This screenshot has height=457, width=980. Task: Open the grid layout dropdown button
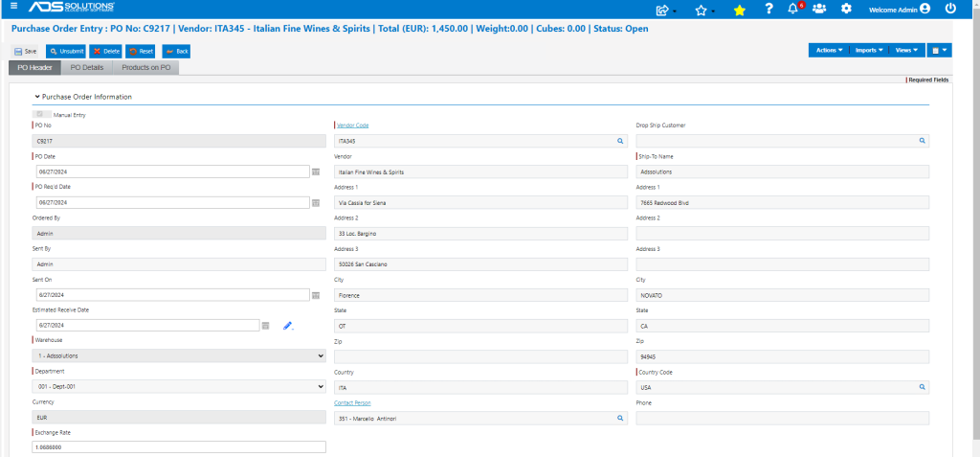click(x=940, y=50)
